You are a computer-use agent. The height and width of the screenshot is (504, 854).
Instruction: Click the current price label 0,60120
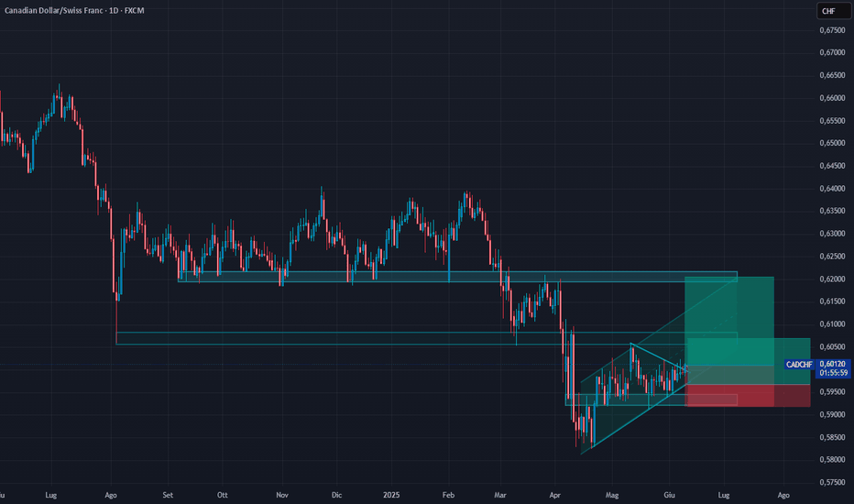coord(833,364)
